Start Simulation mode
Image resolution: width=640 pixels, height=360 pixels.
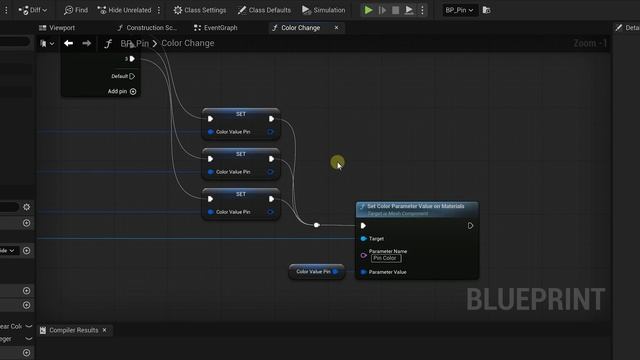point(323,10)
